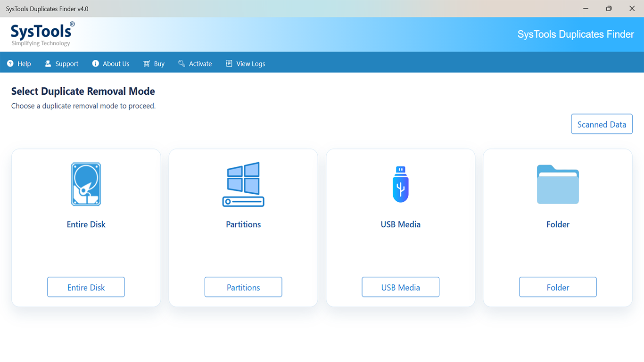Open the Help menu label
This screenshot has height=362, width=644.
(x=24, y=64)
